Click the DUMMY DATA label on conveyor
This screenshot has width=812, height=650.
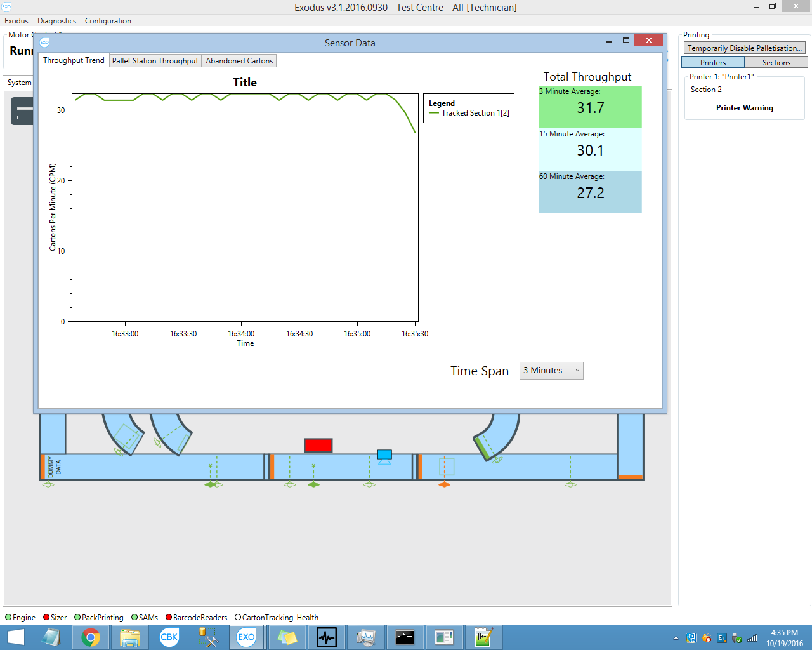tap(55, 467)
